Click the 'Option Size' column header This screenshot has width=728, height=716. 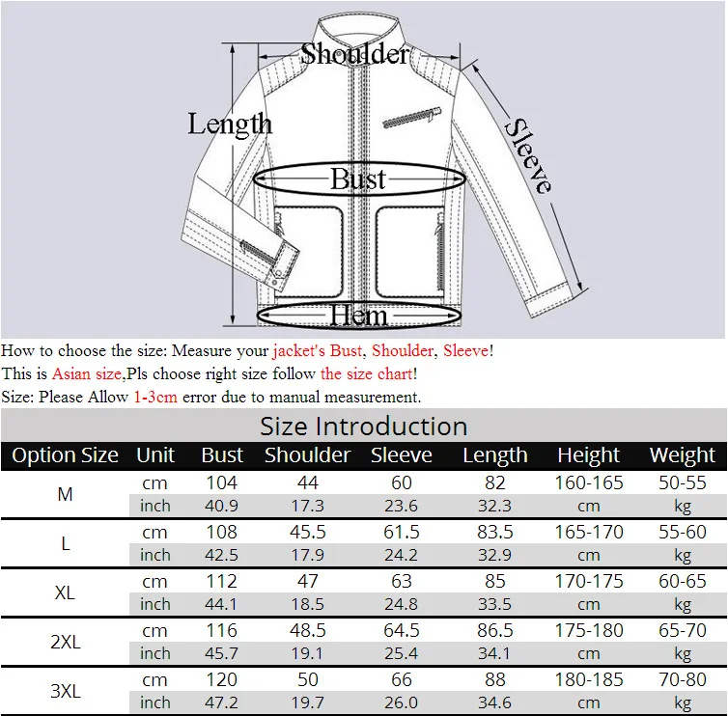click(65, 455)
